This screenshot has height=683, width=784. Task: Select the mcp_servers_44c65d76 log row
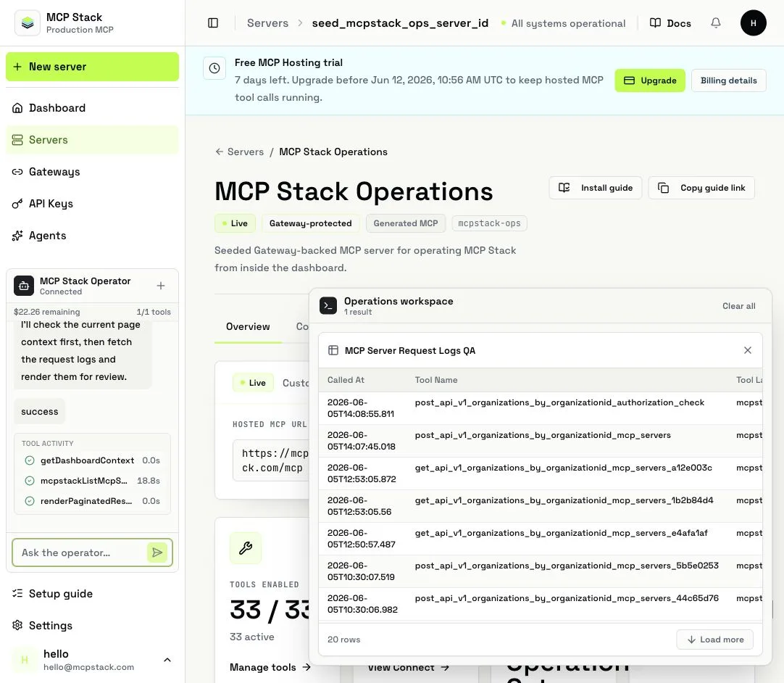(540, 603)
